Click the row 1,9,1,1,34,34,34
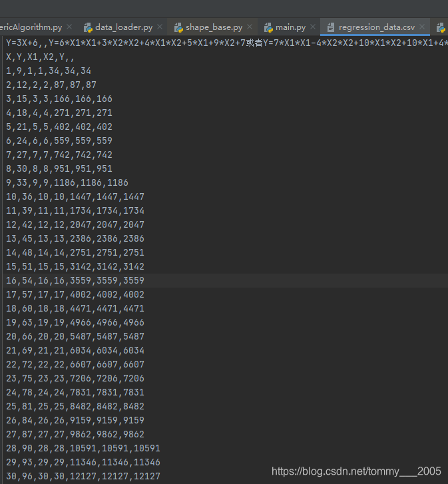The height and width of the screenshot is (484, 448). [x=49, y=71]
